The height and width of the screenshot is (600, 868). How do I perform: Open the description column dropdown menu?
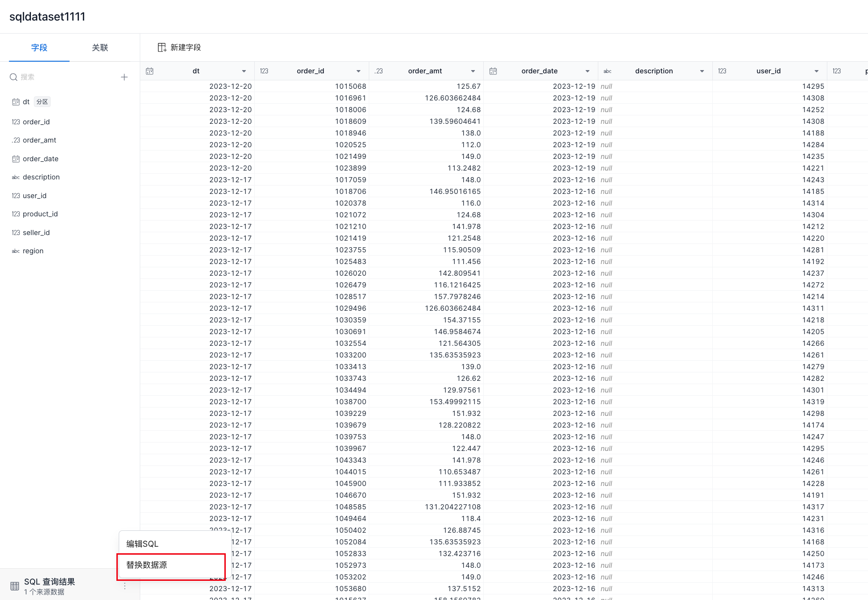pyautogui.click(x=702, y=71)
